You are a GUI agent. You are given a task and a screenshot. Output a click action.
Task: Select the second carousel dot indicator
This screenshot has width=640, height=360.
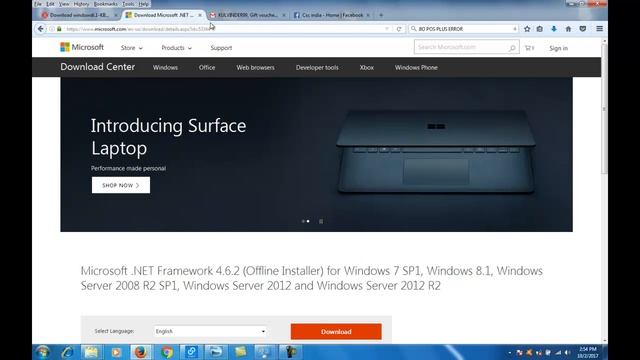pos(308,221)
